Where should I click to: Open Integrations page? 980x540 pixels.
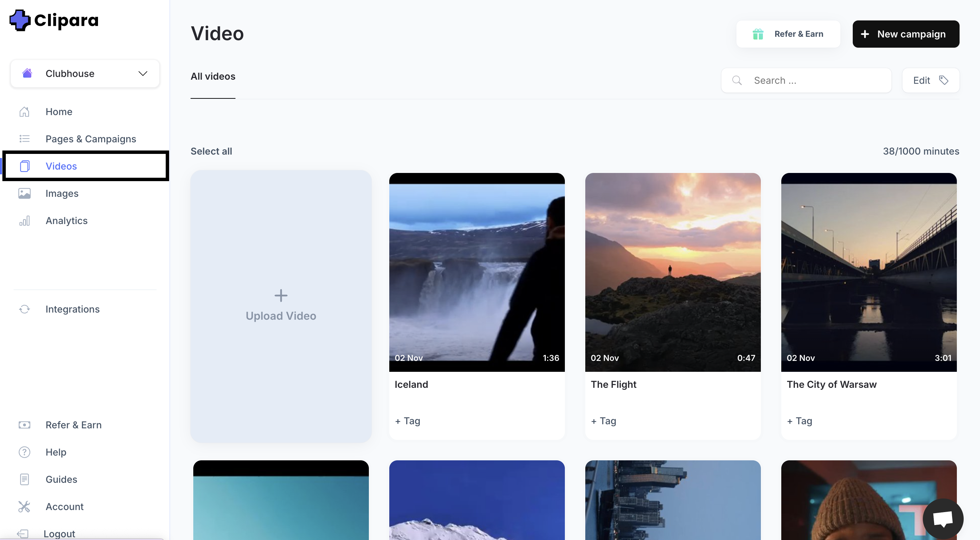click(x=73, y=309)
